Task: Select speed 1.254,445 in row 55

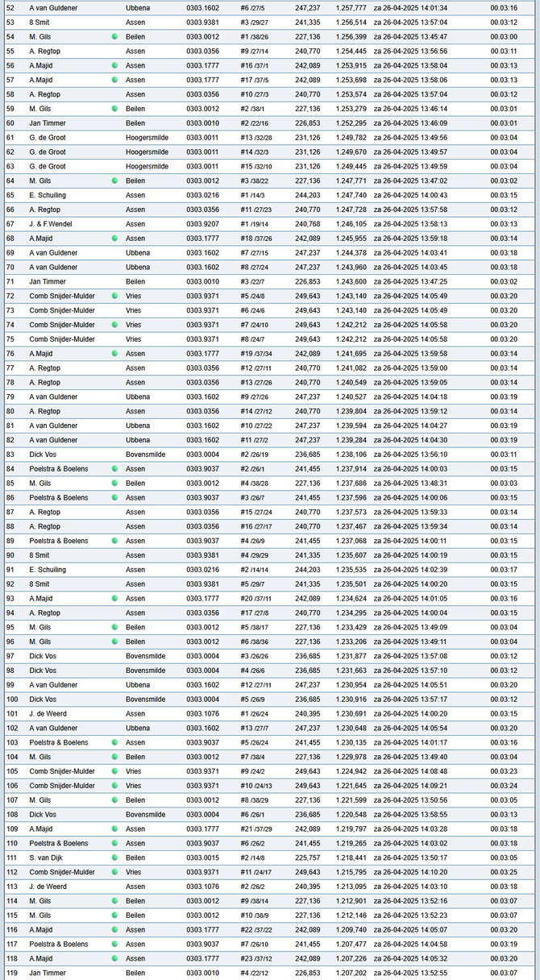Action: [351, 51]
